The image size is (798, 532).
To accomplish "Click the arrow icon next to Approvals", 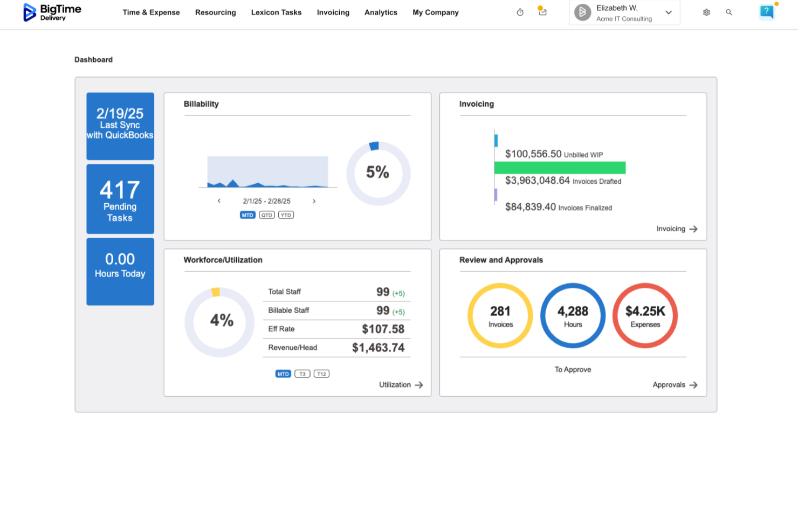I will click(x=694, y=385).
